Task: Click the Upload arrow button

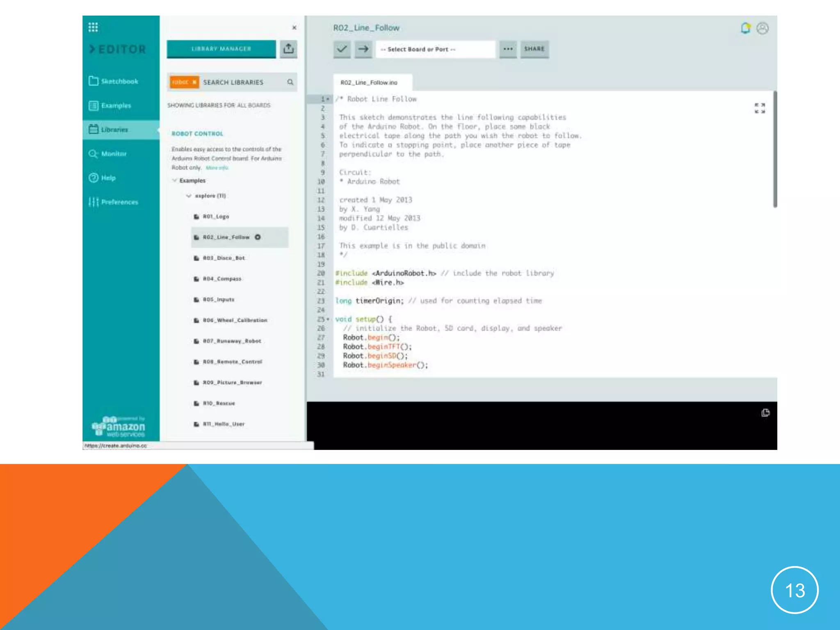Action: click(x=363, y=49)
